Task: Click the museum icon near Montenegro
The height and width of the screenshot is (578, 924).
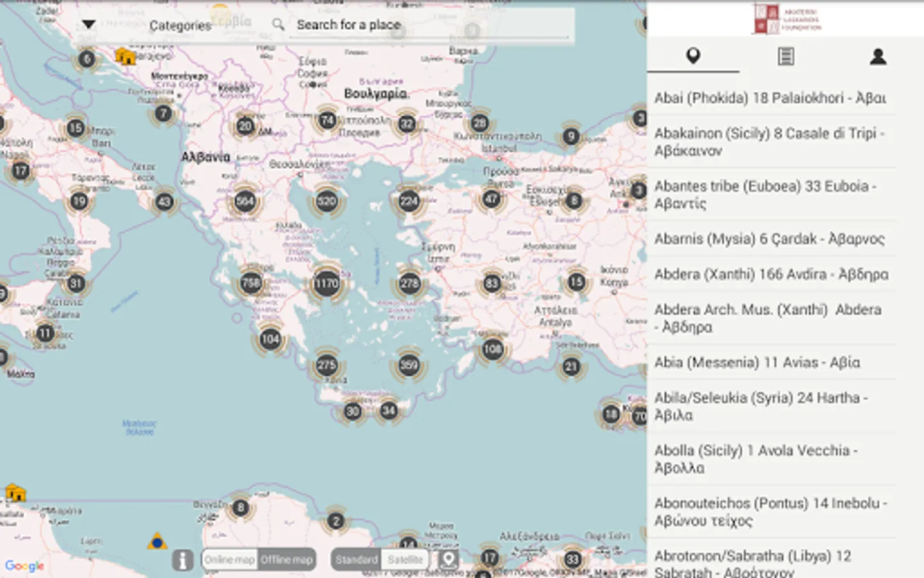Action: coord(125,56)
